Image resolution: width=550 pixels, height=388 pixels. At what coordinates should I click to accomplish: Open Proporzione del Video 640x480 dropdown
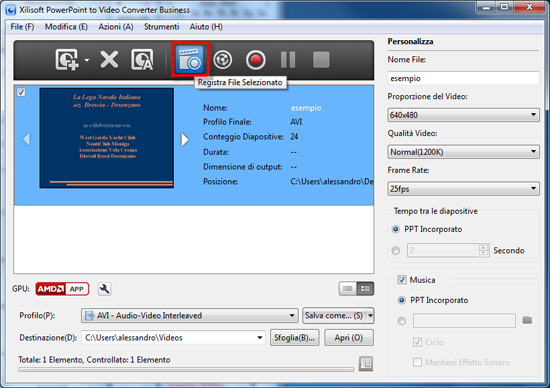[x=463, y=115]
